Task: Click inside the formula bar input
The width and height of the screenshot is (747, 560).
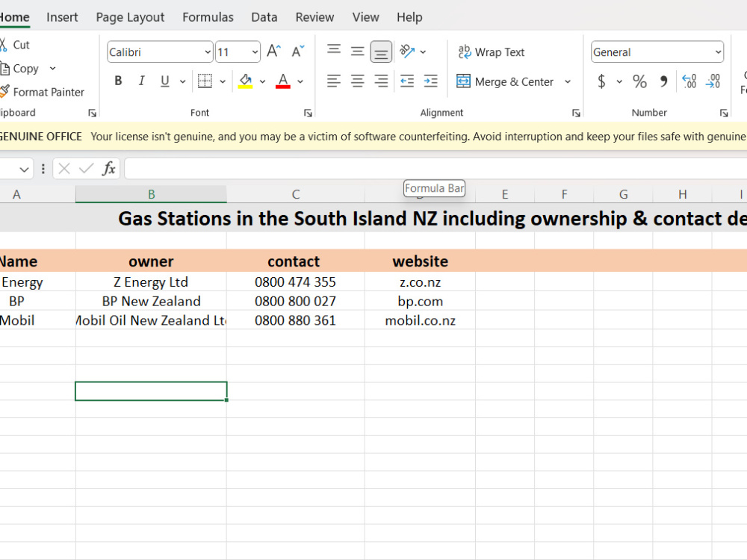Action: click(436, 169)
